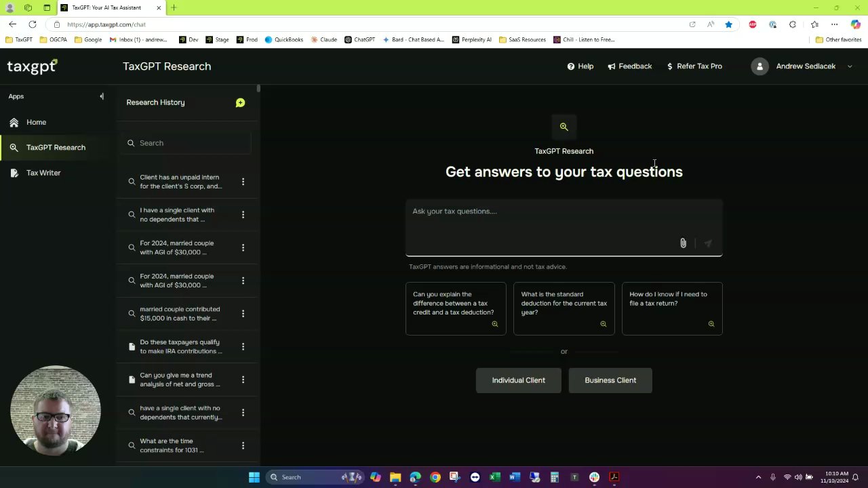Open Chrome from the taskbar
868x488 pixels.
(435, 477)
